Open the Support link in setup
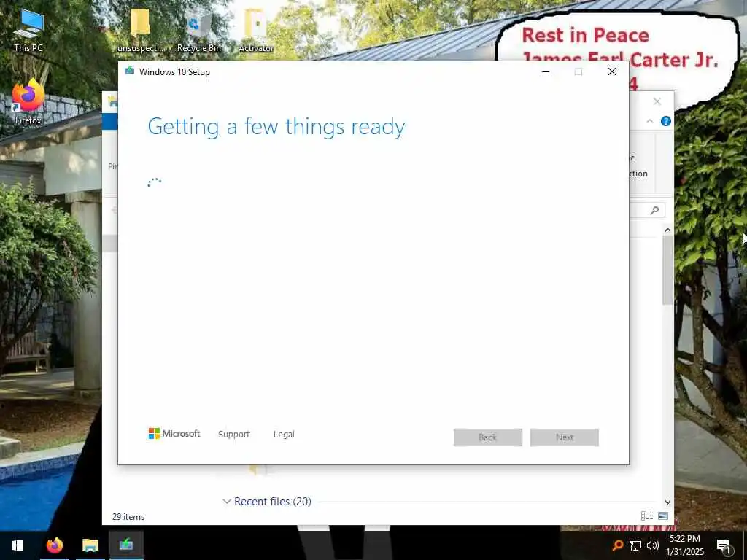Image resolution: width=747 pixels, height=560 pixels. pyautogui.click(x=234, y=434)
